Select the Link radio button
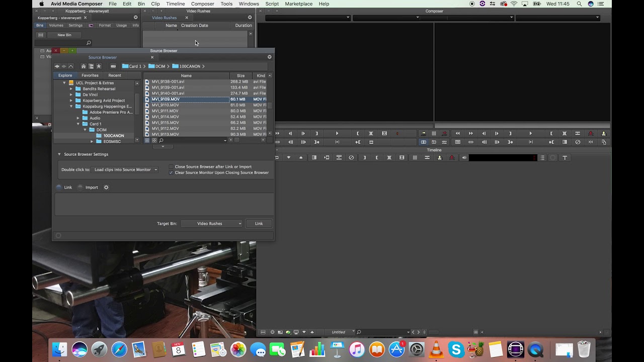The image size is (644, 362). 59,188
